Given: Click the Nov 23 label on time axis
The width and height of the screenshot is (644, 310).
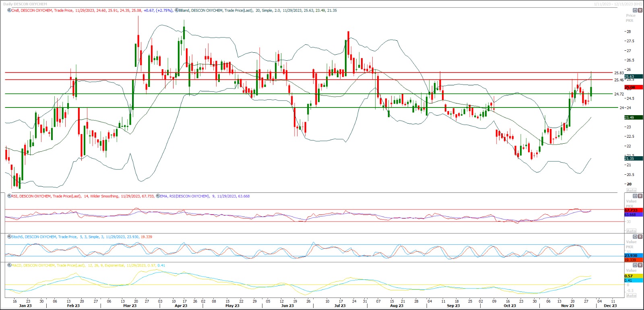Looking at the screenshot, I should tap(568, 306).
